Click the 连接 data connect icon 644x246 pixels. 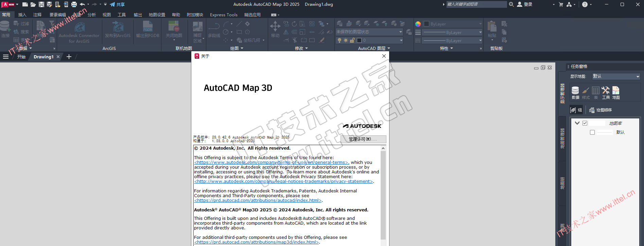click(5, 29)
